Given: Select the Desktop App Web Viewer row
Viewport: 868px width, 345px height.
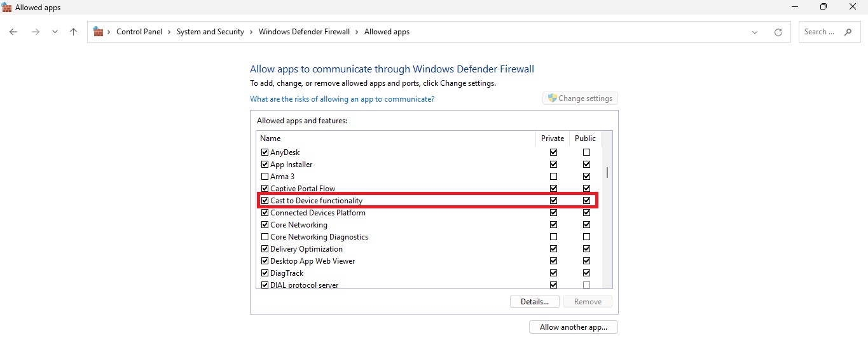Looking at the screenshot, I should click(x=429, y=261).
